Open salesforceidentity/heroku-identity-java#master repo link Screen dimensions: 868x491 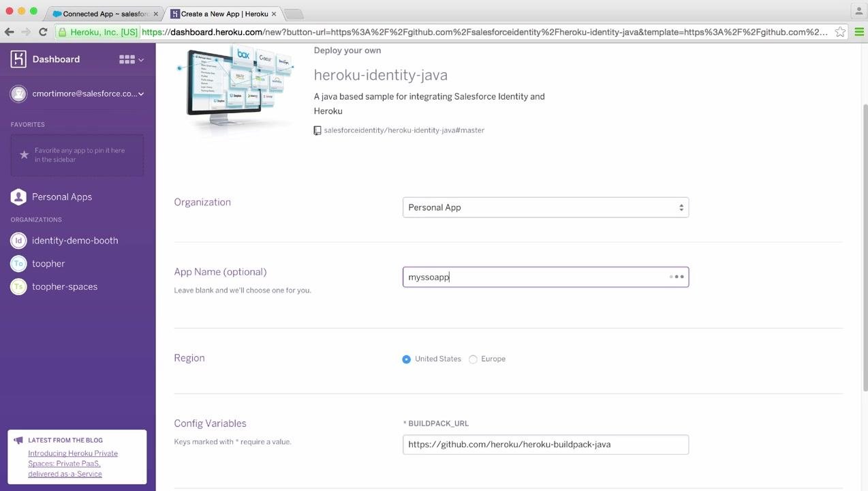(404, 130)
